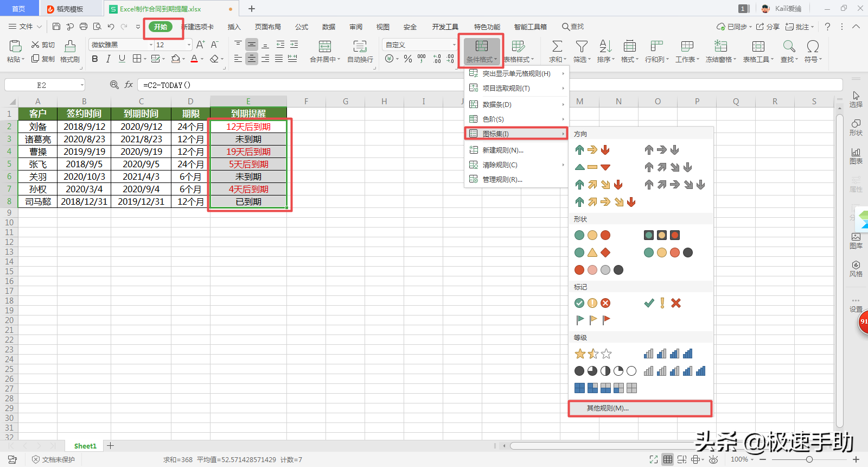This screenshot has height=467, width=868.
Task: Click the formula bar input field
Action: tap(489, 85)
